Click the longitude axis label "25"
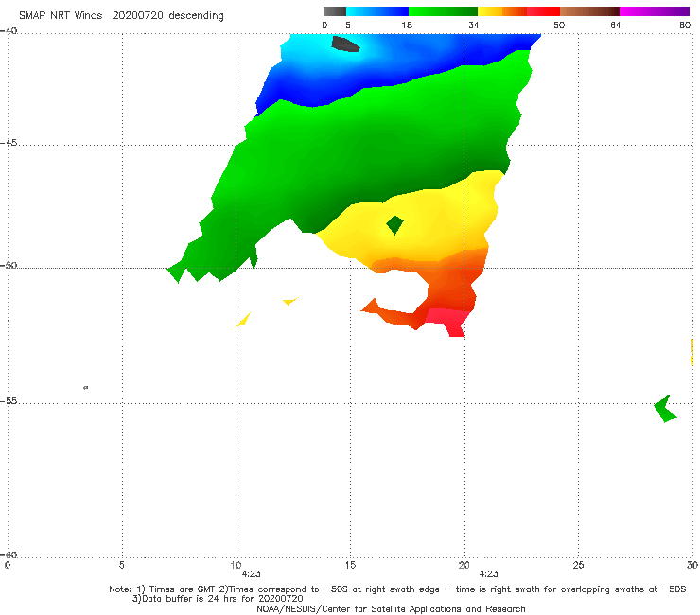Viewport: 700px width, 615px height. [x=578, y=565]
